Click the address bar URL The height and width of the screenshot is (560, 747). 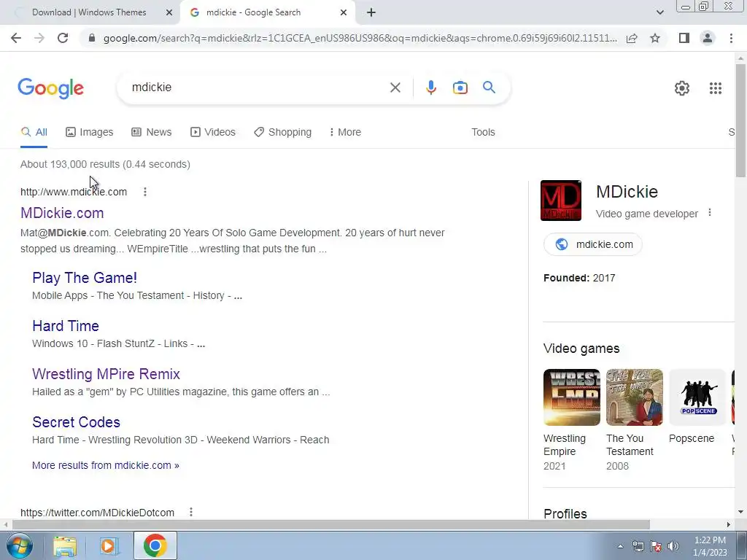[360, 38]
